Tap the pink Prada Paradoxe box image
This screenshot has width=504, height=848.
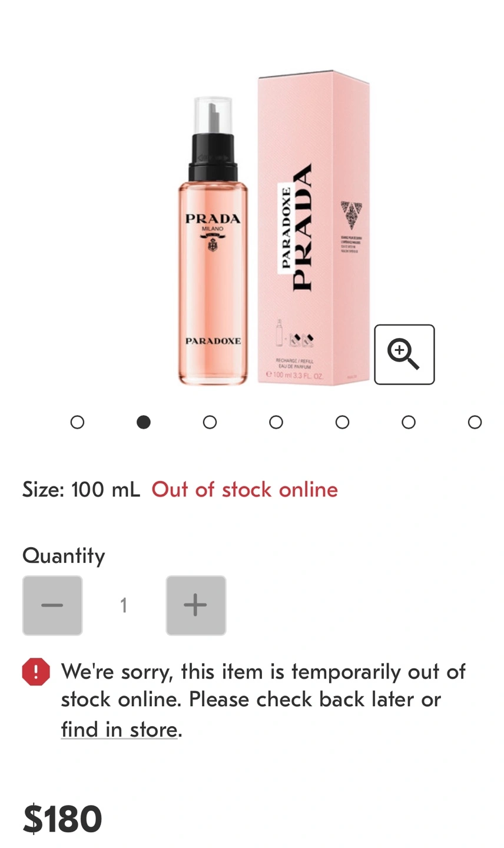[x=314, y=228]
